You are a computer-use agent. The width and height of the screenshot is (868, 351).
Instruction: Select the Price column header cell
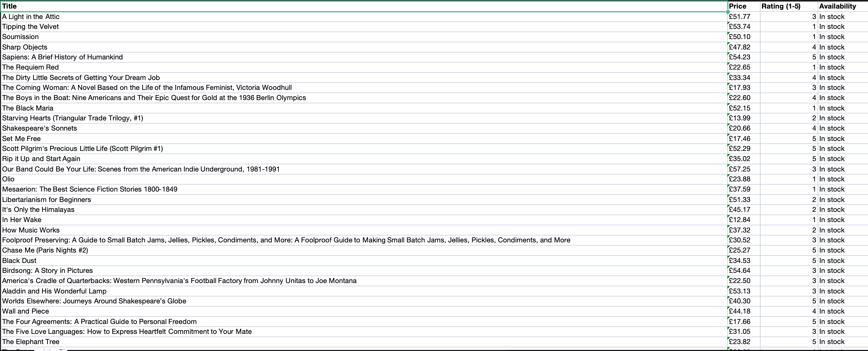coord(744,6)
